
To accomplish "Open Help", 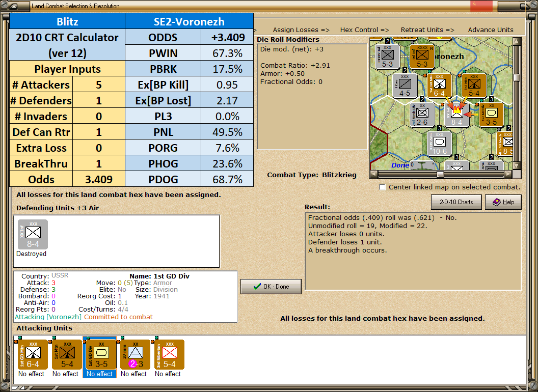I will (x=503, y=202).
